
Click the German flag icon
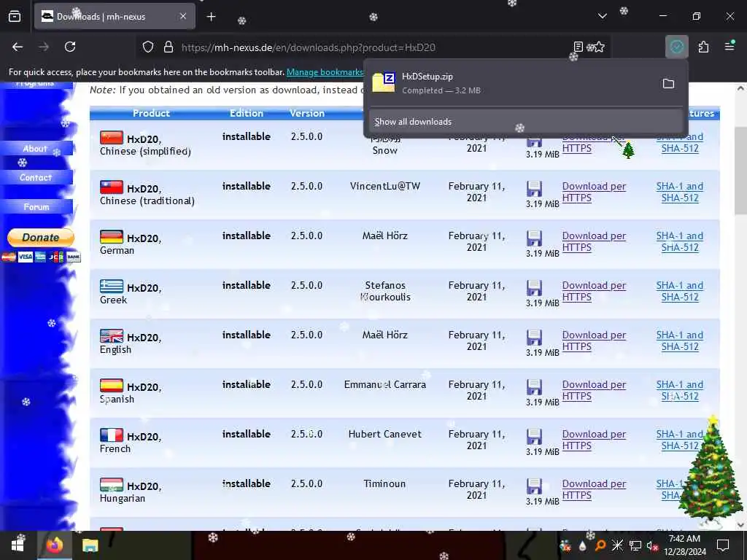coord(112,237)
